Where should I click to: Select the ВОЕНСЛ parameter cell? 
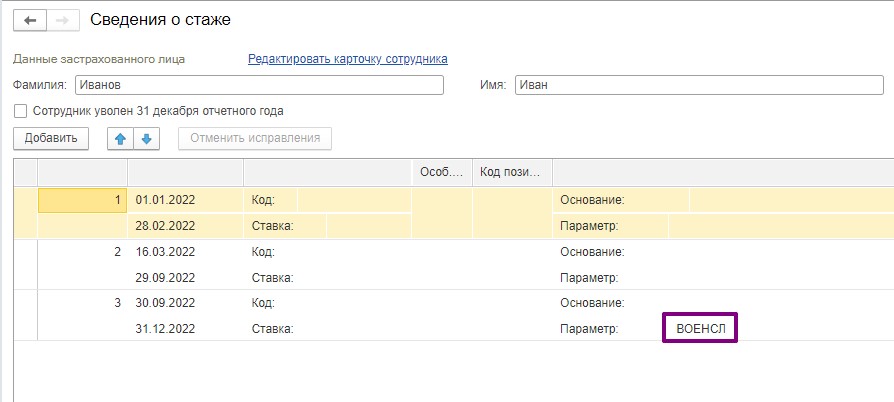click(701, 328)
